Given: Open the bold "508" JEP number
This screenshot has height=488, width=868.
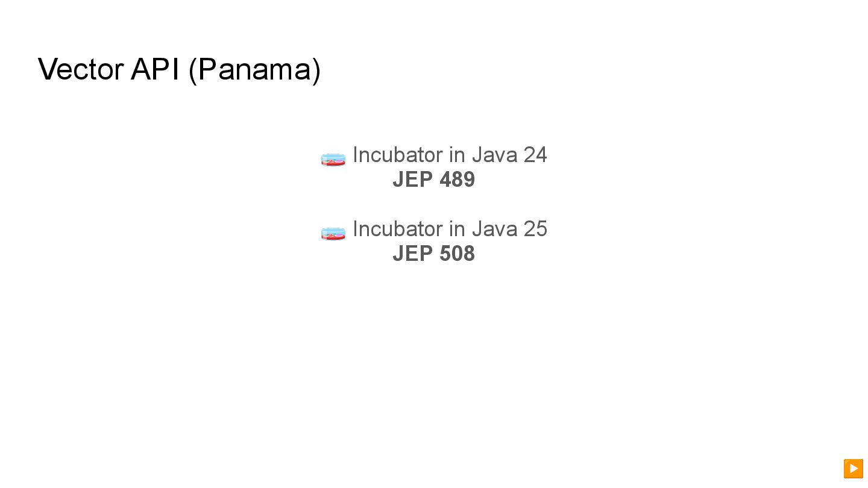Looking at the screenshot, I should click(x=457, y=254).
